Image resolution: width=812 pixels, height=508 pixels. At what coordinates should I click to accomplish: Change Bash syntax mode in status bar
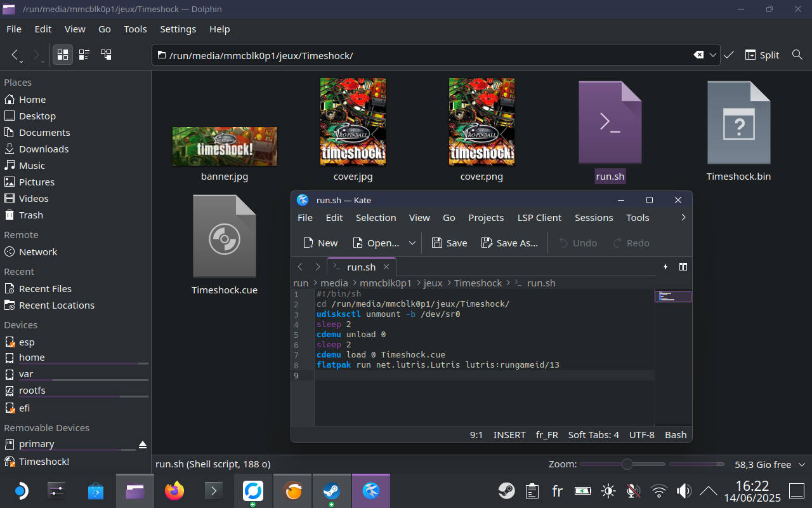click(x=676, y=435)
